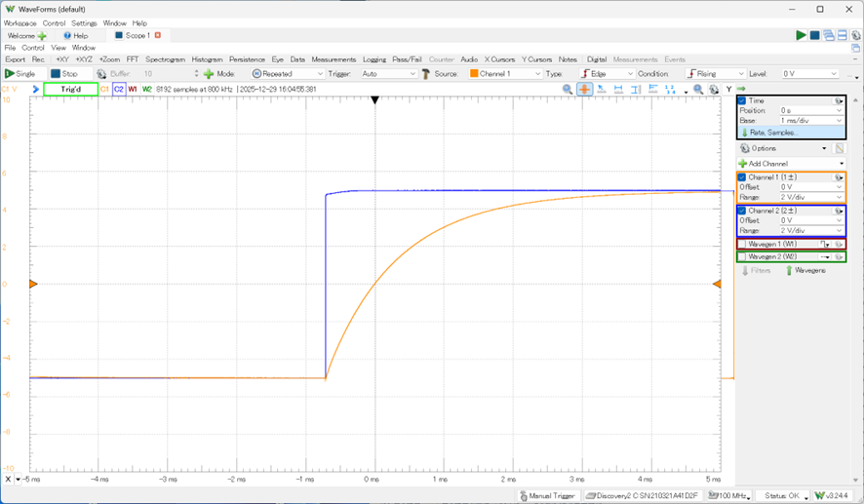This screenshot has width=864, height=504.
Task: Open the Time Base 1 ms/div dropdown
Action: (x=808, y=122)
